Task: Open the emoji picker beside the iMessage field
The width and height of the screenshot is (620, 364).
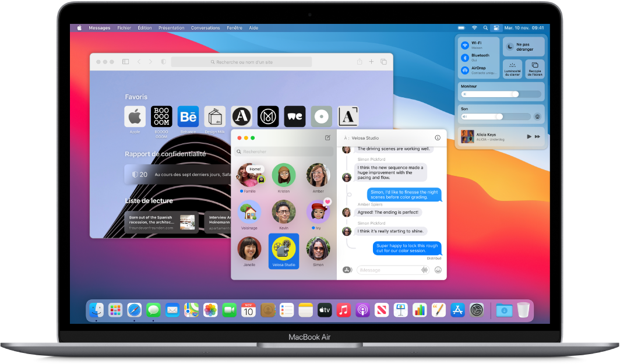Action: (x=438, y=270)
